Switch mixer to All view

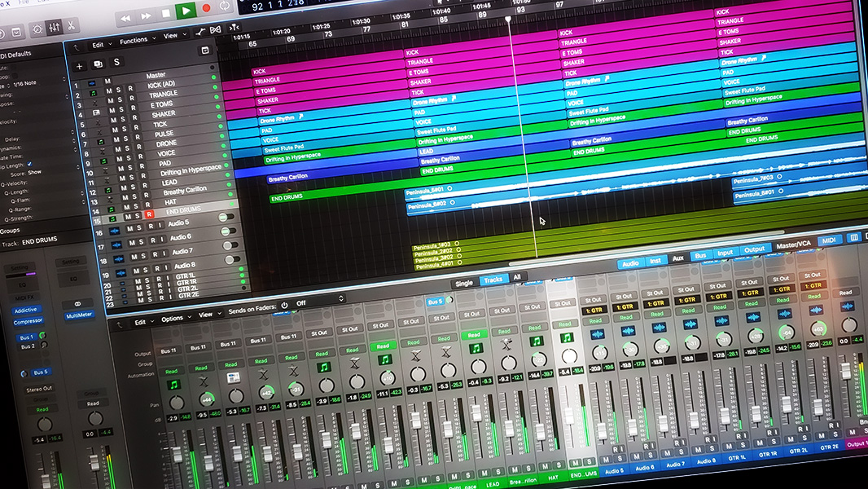[517, 277]
